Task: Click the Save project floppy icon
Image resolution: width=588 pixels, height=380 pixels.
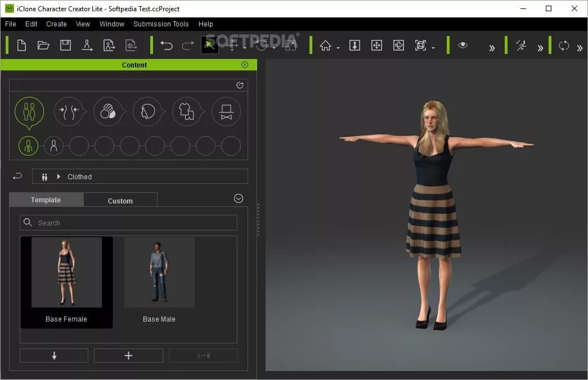Action: coord(65,46)
